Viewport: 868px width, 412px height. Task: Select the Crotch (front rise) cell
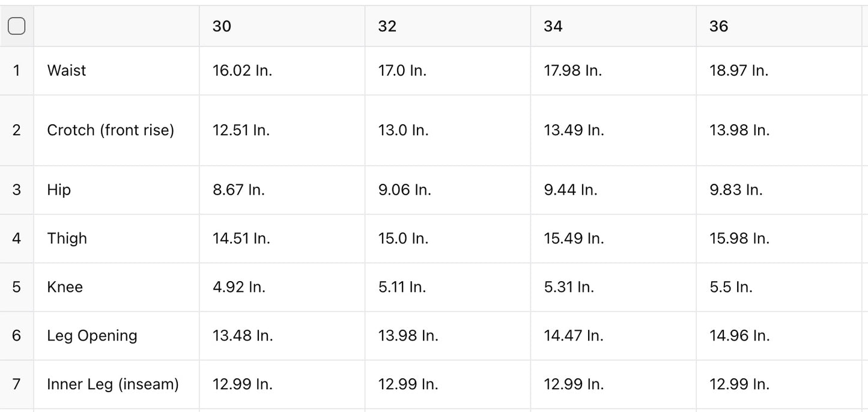point(111,130)
